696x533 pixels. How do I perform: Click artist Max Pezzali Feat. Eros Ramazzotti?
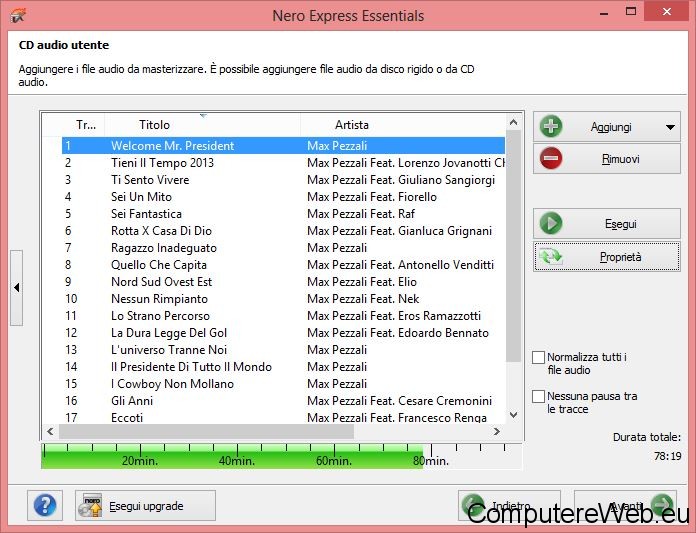point(394,316)
